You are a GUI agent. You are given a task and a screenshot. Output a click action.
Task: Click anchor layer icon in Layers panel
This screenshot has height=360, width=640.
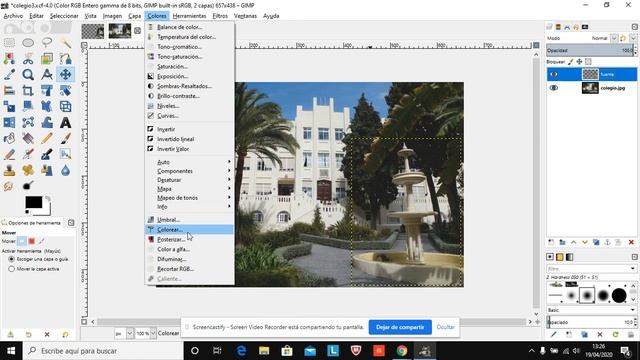pos(607,242)
